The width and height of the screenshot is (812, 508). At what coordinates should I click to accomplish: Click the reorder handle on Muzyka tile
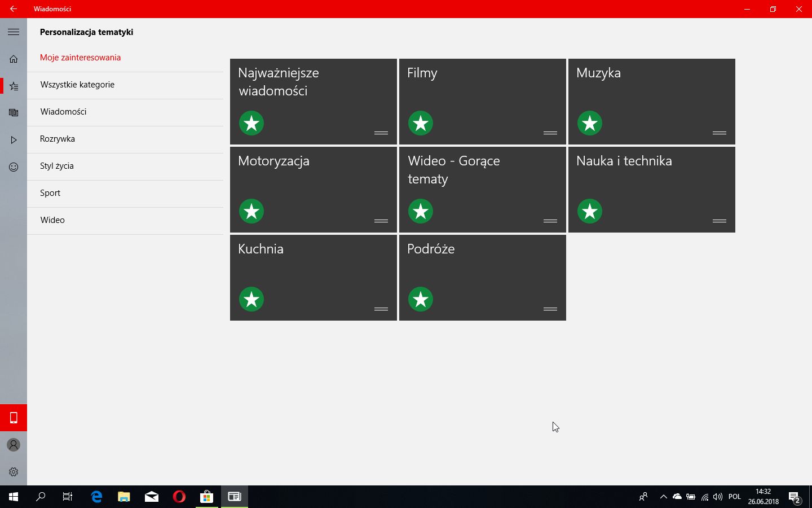click(x=720, y=133)
